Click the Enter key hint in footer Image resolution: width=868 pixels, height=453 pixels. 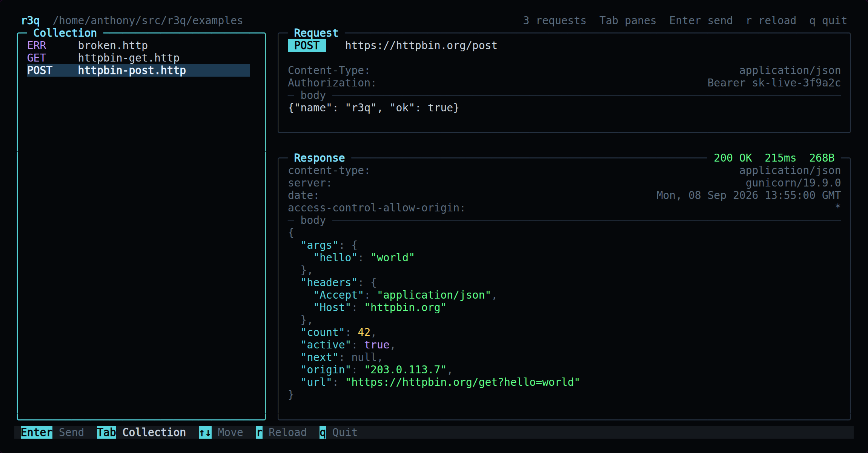pyautogui.click(x=37, y=432)
